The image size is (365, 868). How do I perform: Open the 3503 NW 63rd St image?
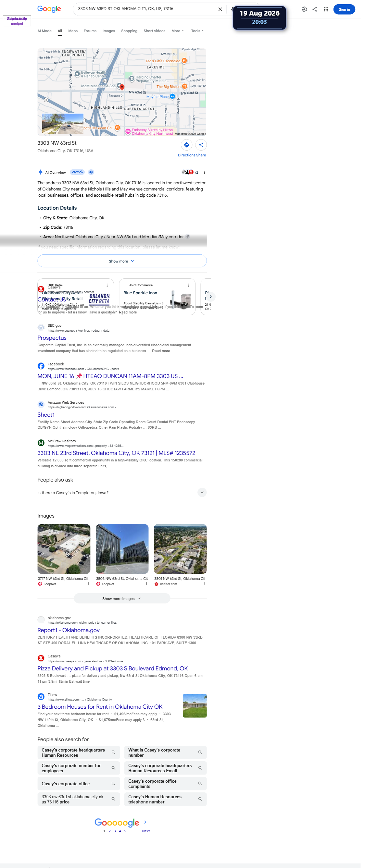122,549
